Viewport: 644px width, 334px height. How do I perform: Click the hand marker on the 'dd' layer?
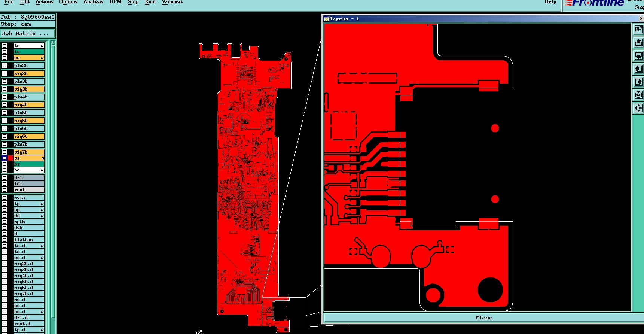[x=42, y=216]
